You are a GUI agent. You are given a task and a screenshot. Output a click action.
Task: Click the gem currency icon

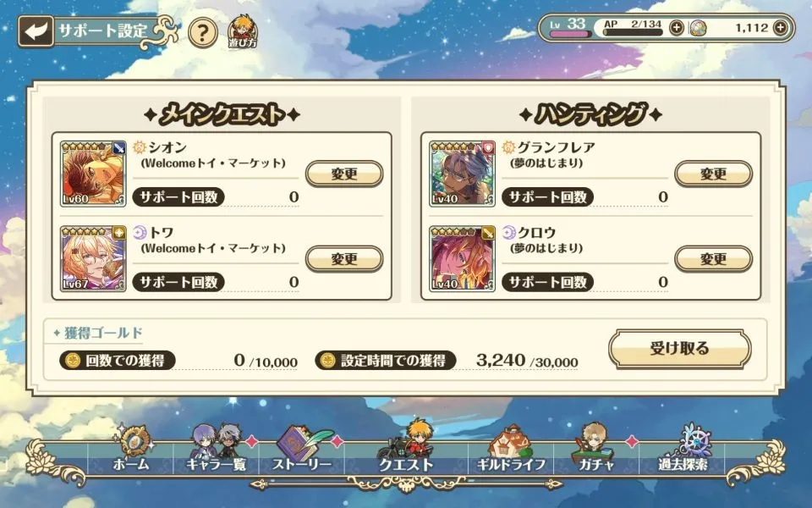698,28
